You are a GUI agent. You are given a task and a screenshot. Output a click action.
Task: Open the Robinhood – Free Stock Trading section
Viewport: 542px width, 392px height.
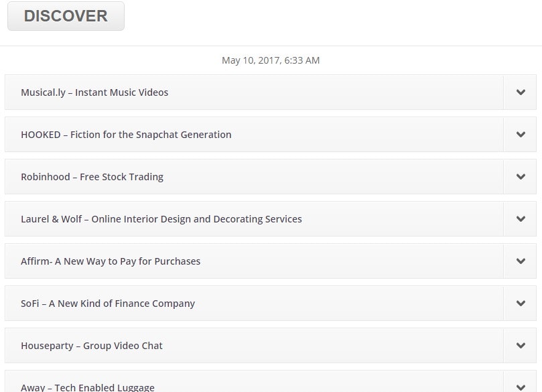click(255, 177)
